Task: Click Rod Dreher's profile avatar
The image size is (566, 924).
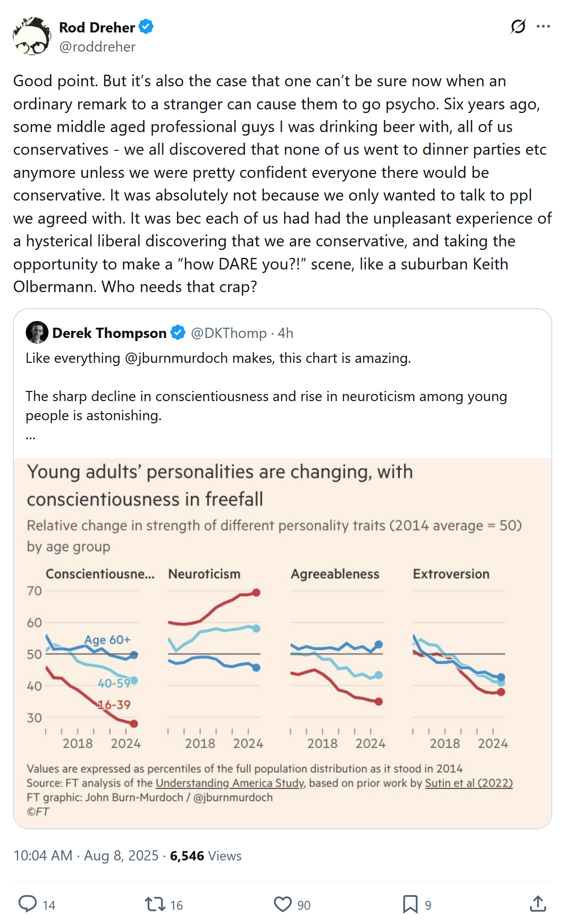Action: 32,36
